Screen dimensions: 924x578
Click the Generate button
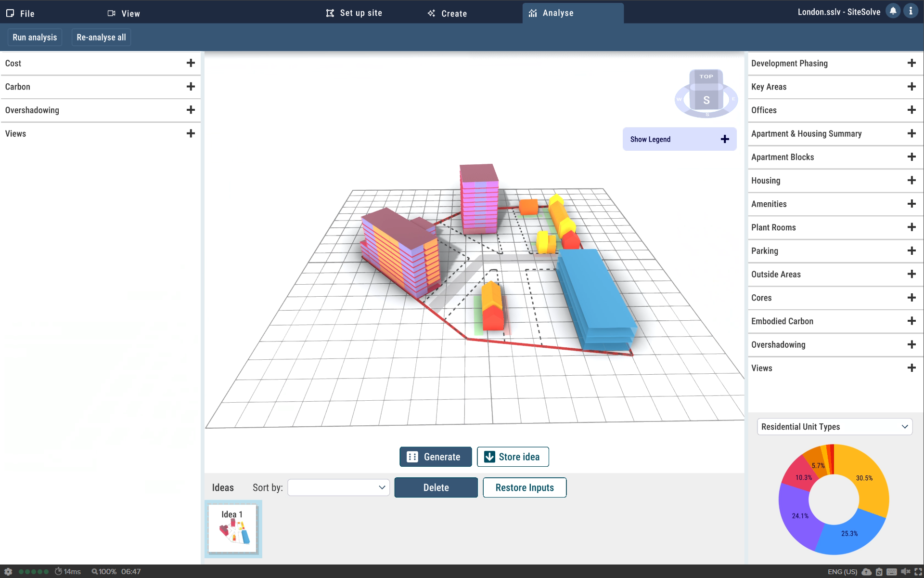click(x=435, y=457)
